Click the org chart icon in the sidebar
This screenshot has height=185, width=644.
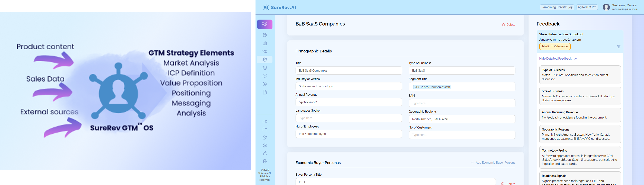(x=265, y=51)
